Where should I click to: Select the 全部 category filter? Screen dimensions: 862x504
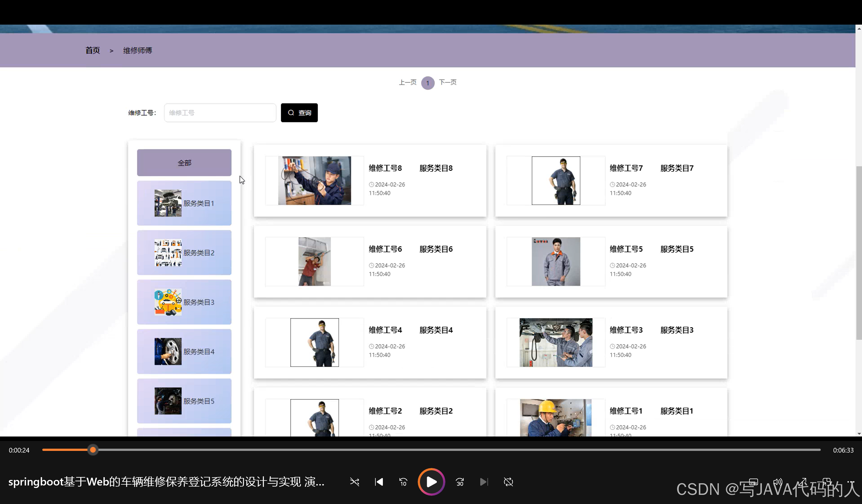(x=184, y=163)
